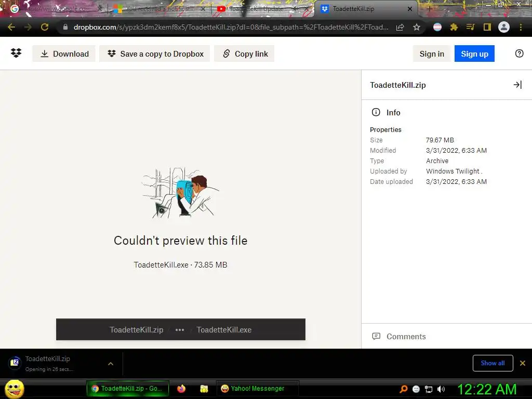Select the Chrome ToadetteKill.zip taskbar button

128,389
